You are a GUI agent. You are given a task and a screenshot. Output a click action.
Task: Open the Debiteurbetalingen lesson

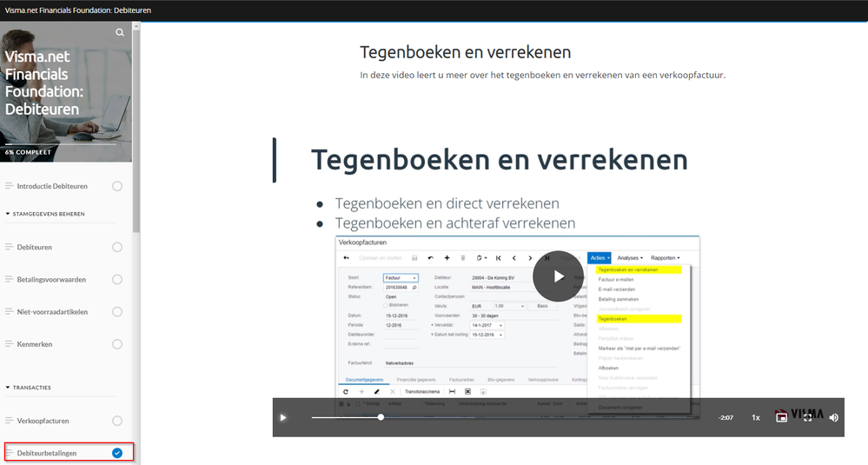pyautogui.click(x=47, y=453)
